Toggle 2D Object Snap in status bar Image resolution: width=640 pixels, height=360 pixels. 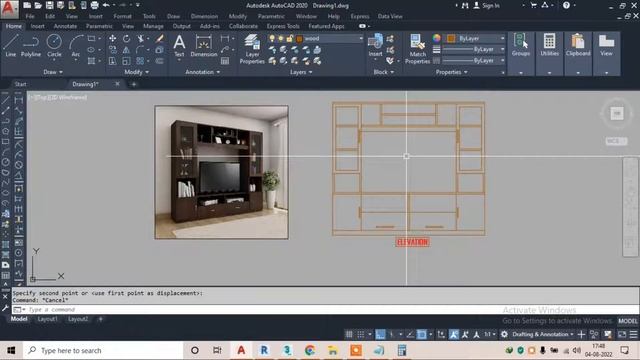pyautogui.click(x=422, y=334)
